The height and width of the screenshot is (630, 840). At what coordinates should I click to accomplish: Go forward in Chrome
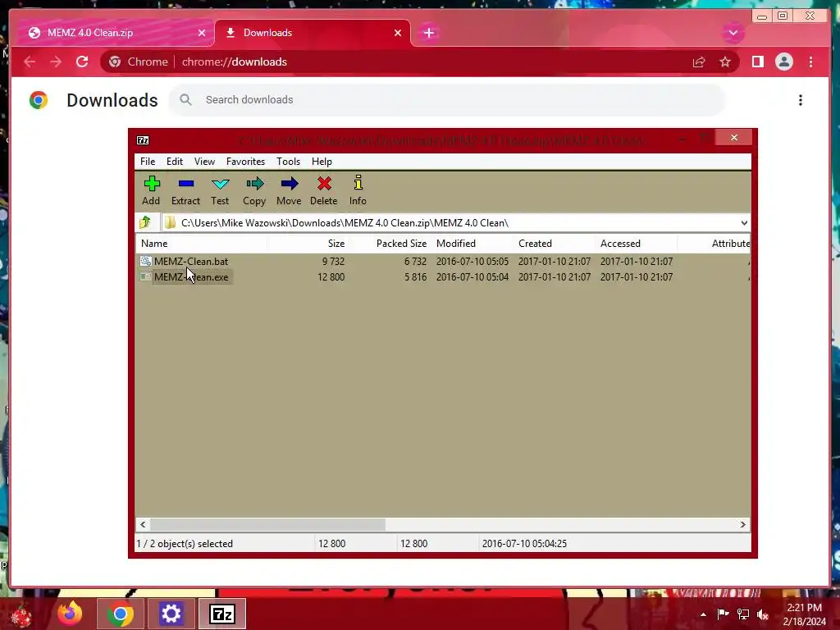pos(56,62)
